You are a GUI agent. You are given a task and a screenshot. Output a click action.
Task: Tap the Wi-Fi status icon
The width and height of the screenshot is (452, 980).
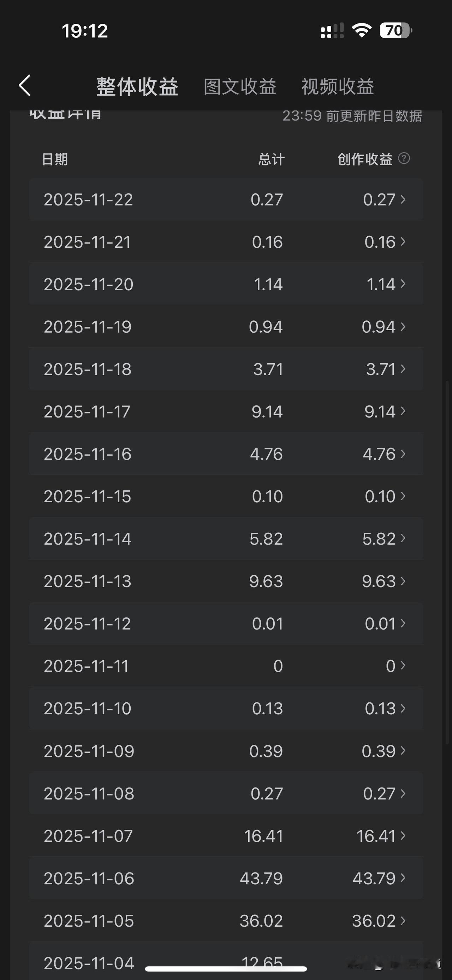(362, 30)
